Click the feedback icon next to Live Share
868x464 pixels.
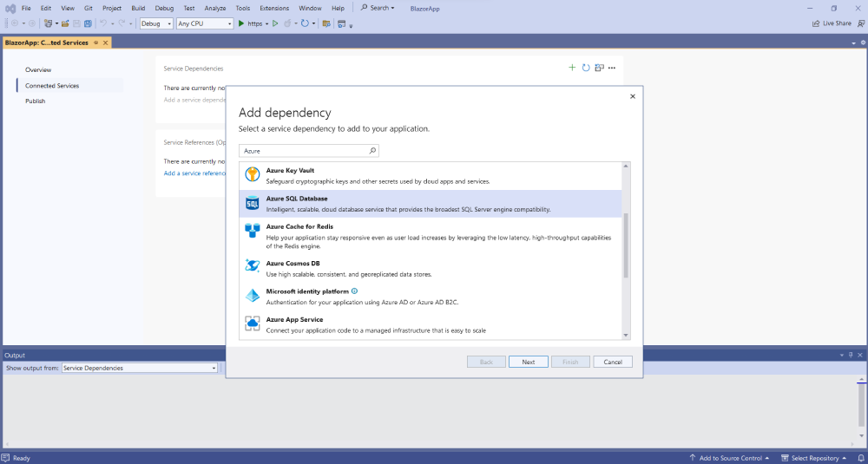860,23
